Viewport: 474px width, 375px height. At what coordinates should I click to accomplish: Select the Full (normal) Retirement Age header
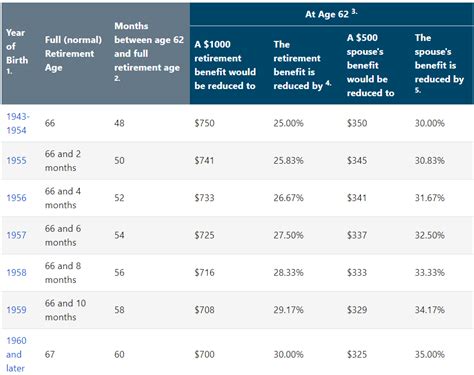click(73, 54)
